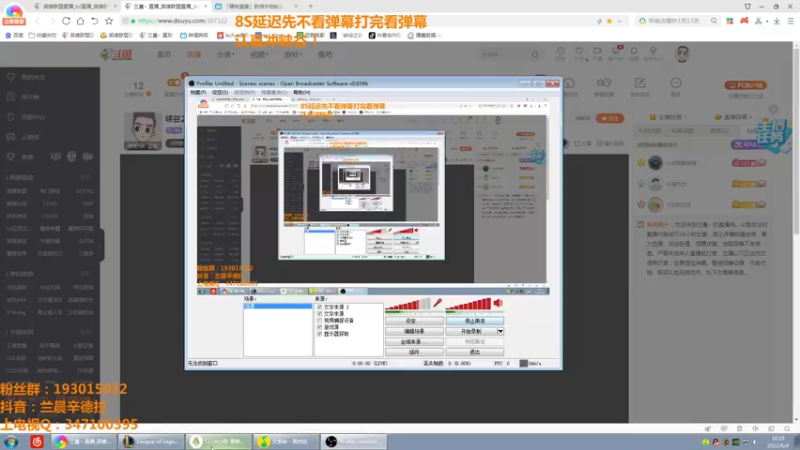Adjust the microphone volume bar in OBS
This screenshot has width=800, height=450.
[x=408, y=305]
